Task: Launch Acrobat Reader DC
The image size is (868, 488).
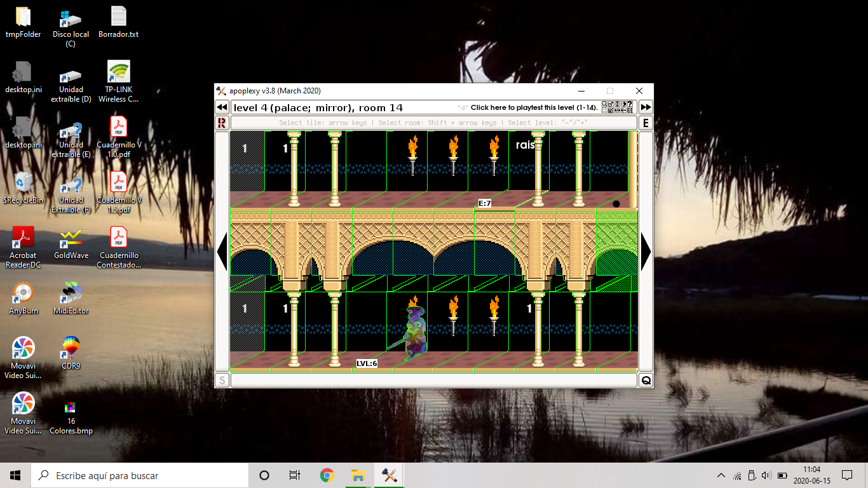Action: click(23, 248)
